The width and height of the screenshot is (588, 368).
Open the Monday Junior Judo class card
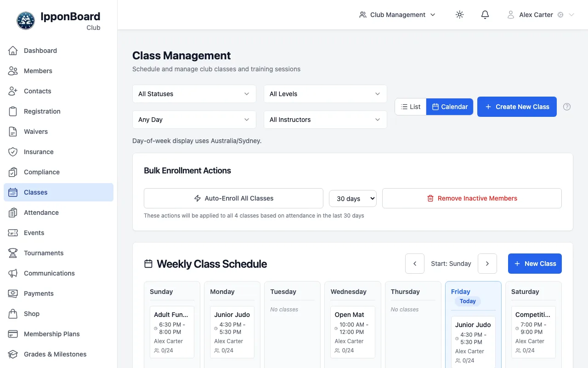[232, 332]
